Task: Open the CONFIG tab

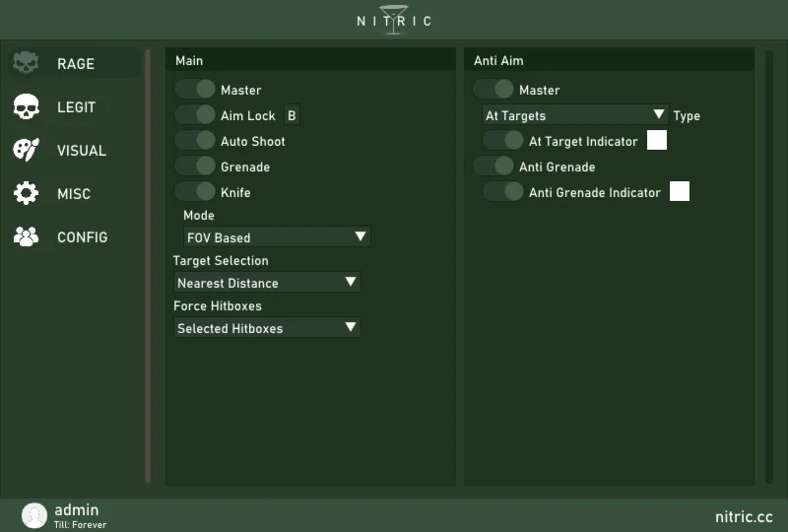Action: [82, 237]
